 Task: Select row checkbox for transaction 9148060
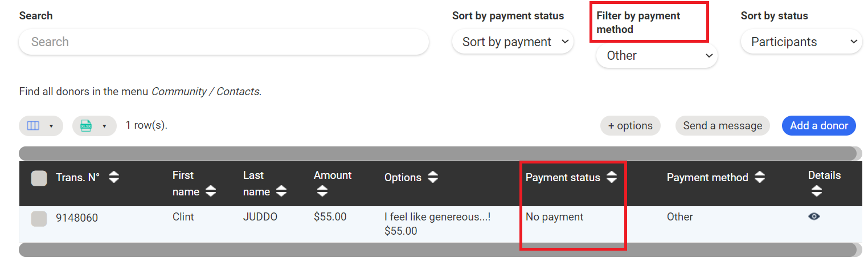click(x=39, y=219)
